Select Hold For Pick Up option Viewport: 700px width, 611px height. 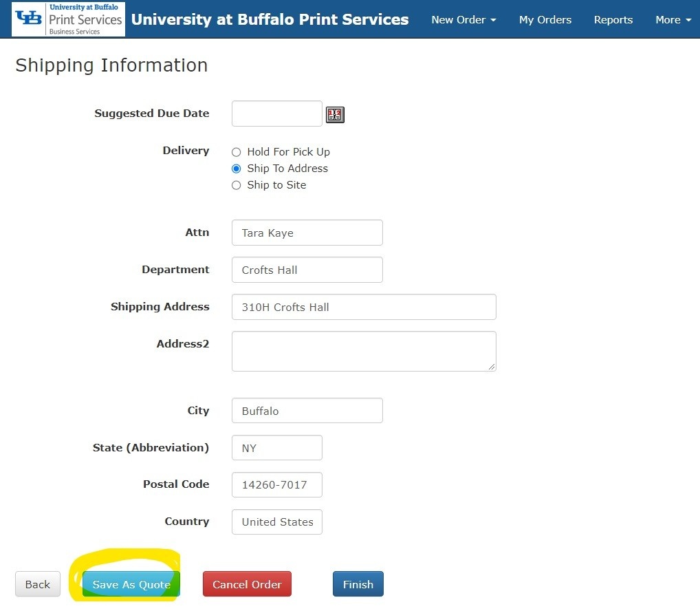pyautogui.click(x=237, y=152)
